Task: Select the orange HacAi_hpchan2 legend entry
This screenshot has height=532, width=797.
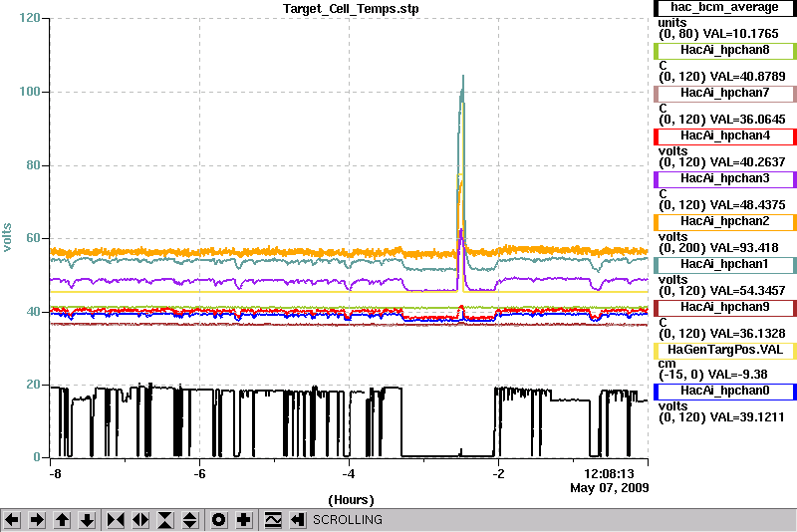Action: (x=725, y=221)
